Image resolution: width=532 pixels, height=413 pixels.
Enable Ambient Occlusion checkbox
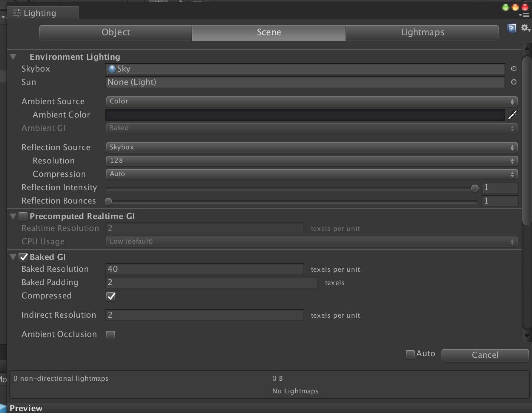[x=111, y=335]
